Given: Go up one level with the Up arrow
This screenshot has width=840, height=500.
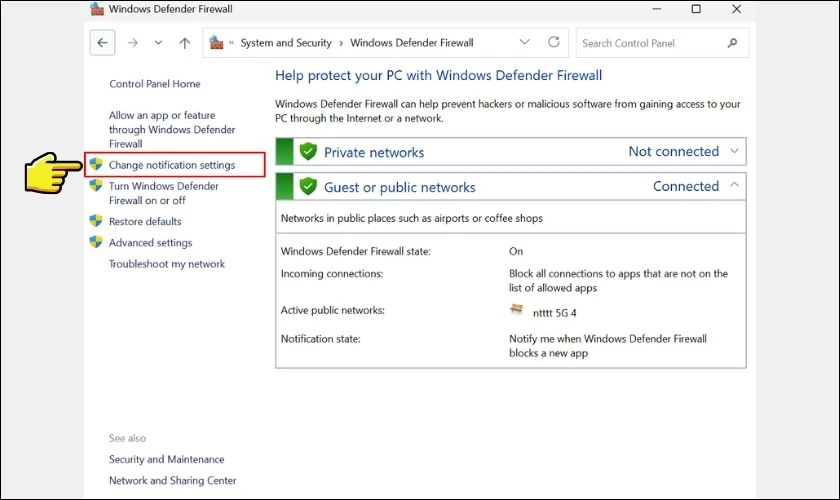Looking at the screenshot, I should (184, 43).
